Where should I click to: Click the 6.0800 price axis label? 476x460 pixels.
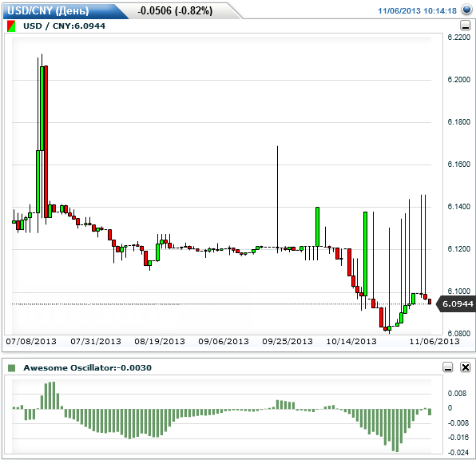[x=458, y=333]
